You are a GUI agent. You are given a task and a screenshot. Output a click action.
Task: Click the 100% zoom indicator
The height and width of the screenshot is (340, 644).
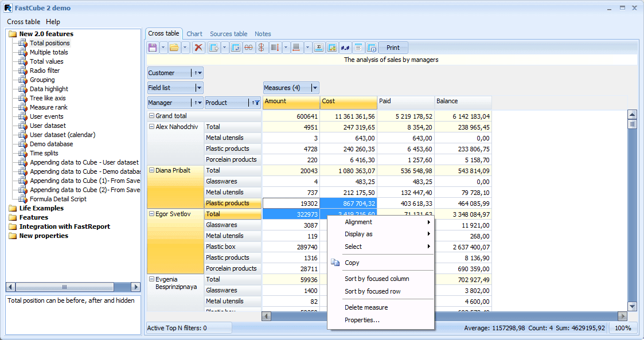click(x=623, y=328)
